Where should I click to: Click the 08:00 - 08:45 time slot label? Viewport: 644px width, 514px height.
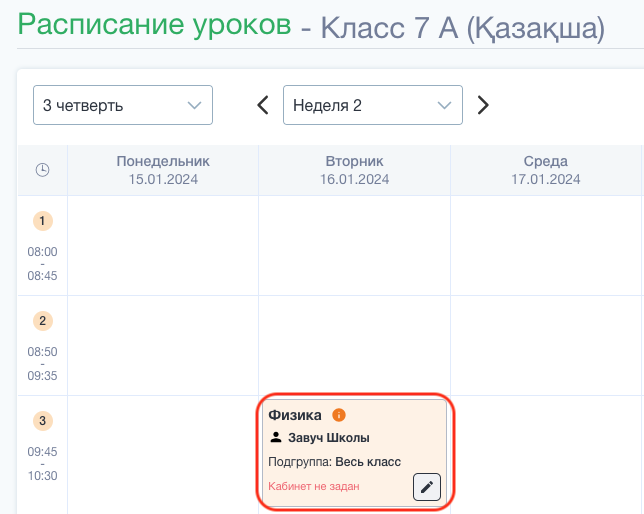tap(42, 263)
